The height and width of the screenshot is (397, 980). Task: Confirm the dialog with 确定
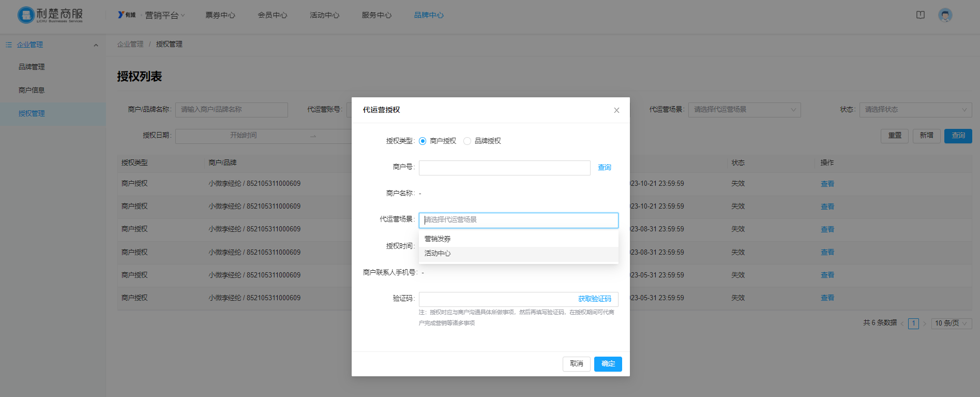coord(608,364)
